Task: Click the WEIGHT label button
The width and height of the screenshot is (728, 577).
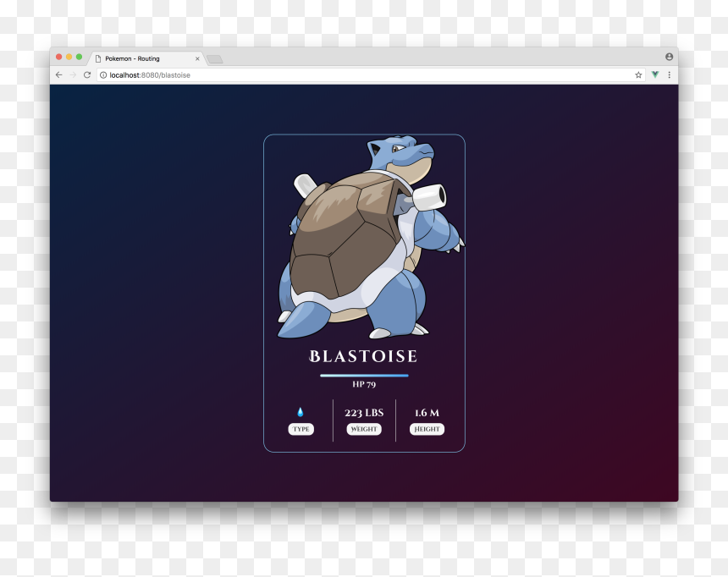Action: click(364, 429)
